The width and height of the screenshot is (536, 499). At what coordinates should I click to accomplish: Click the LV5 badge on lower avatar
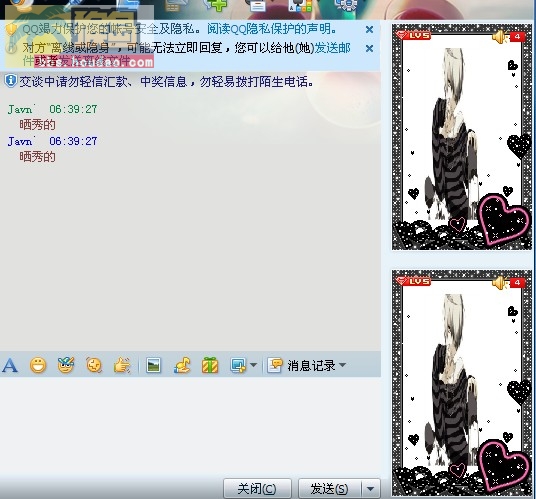(413, 281)
